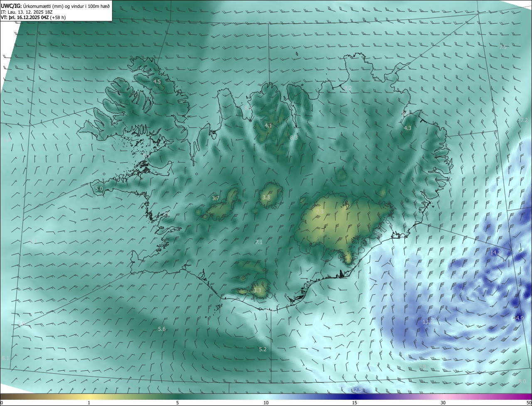This screenshot has height=406, width=532.
Task: Click the 3.7 precipitation value label
Action: coord(216,198)
